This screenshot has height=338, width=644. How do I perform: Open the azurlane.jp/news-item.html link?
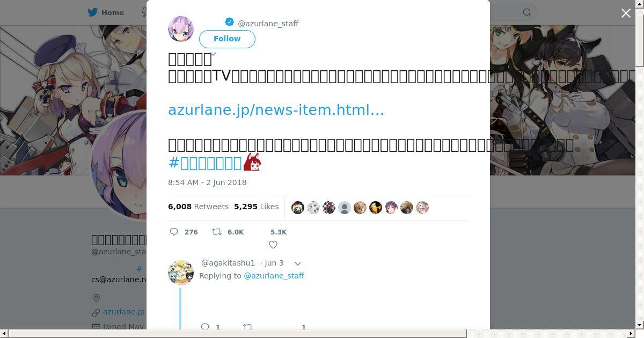pyautogui.click(x=276, y=109)
